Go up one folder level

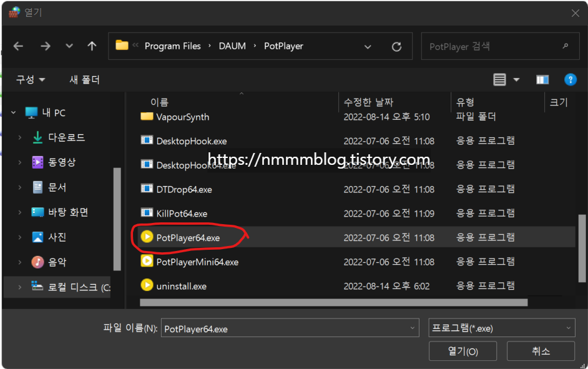92,46
